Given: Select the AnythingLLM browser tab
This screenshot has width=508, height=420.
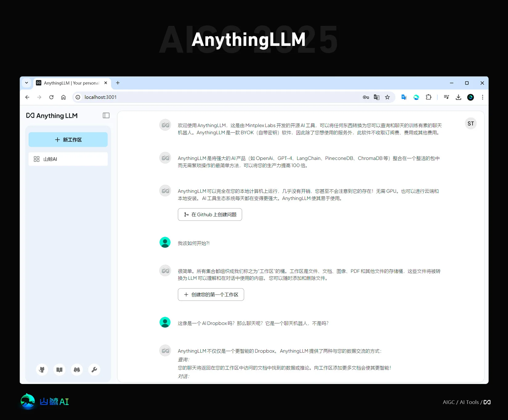Looking at the screenshot, I should point(71,83).
